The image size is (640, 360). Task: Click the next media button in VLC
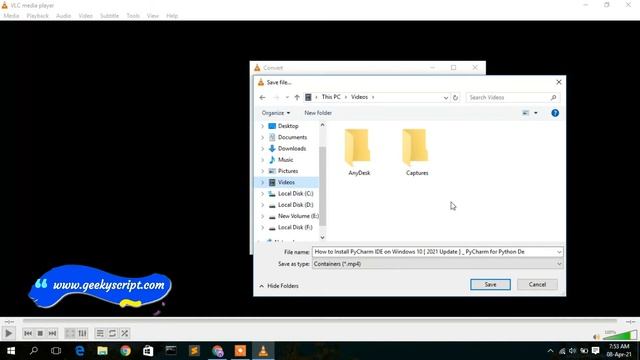[x=52, y=333]
